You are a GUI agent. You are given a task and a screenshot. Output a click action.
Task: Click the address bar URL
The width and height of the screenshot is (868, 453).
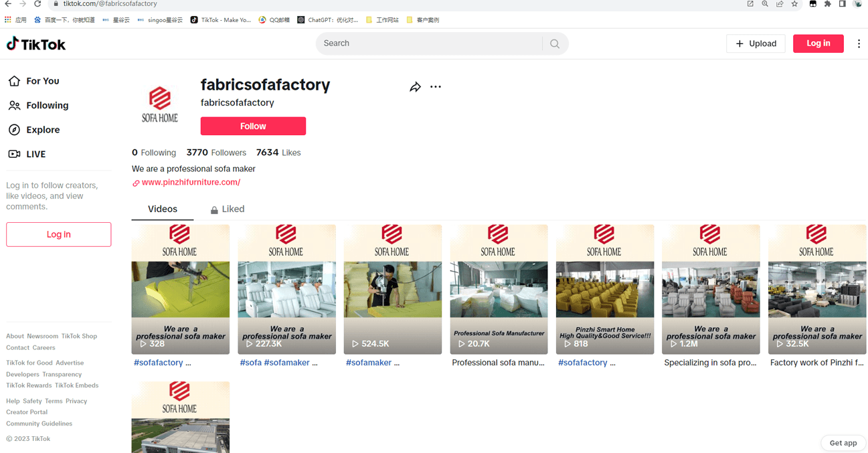tap(110, 4)
